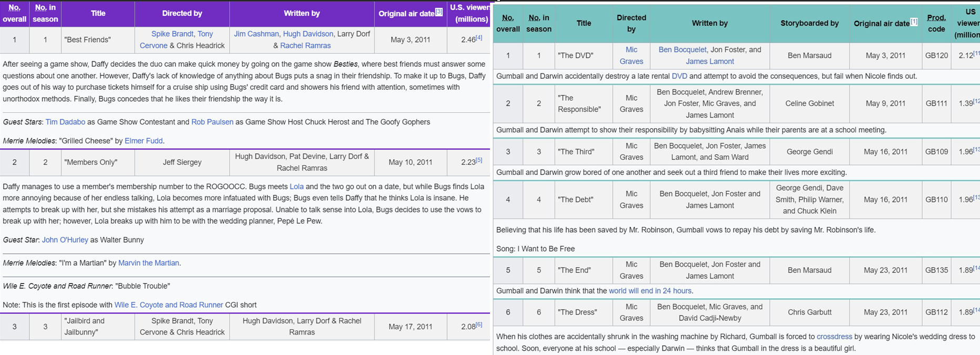Image resolution: width=980 pixels, height=355 pixels.
Task: Click the Chris Garbutt storyboard cell
Action: 809,312
